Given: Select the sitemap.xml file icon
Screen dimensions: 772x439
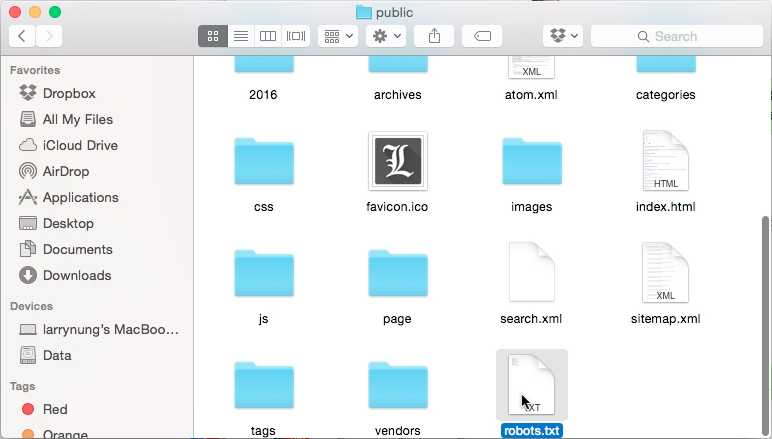Looking at the screenshot, I should click(666, 272).
